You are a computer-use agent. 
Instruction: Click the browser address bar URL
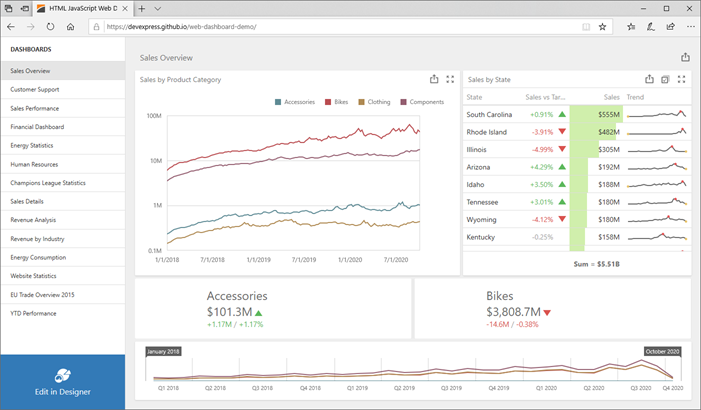pos(181,27)
